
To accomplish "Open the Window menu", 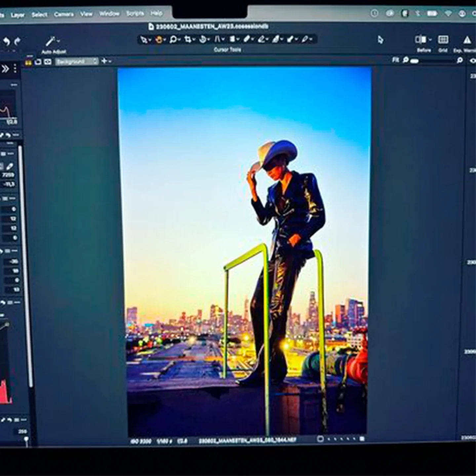I will coord(109,14).
